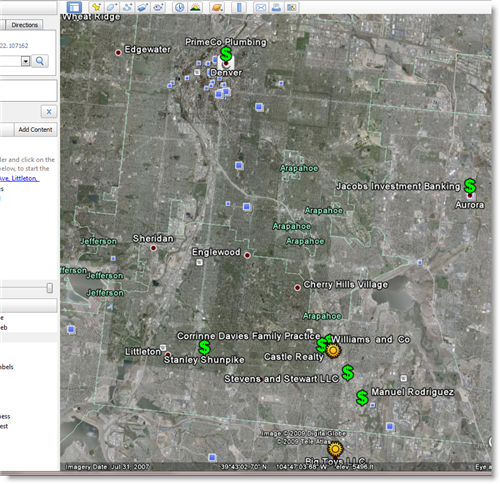The image size is (500, 484).
Task: Open the Manuel Rodriguez dollar placemark
Action: pyautogui.click(x=362, y=398)
